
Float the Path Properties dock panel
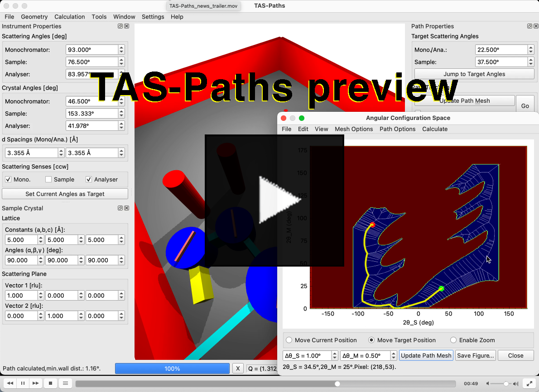tap(529, 26)
